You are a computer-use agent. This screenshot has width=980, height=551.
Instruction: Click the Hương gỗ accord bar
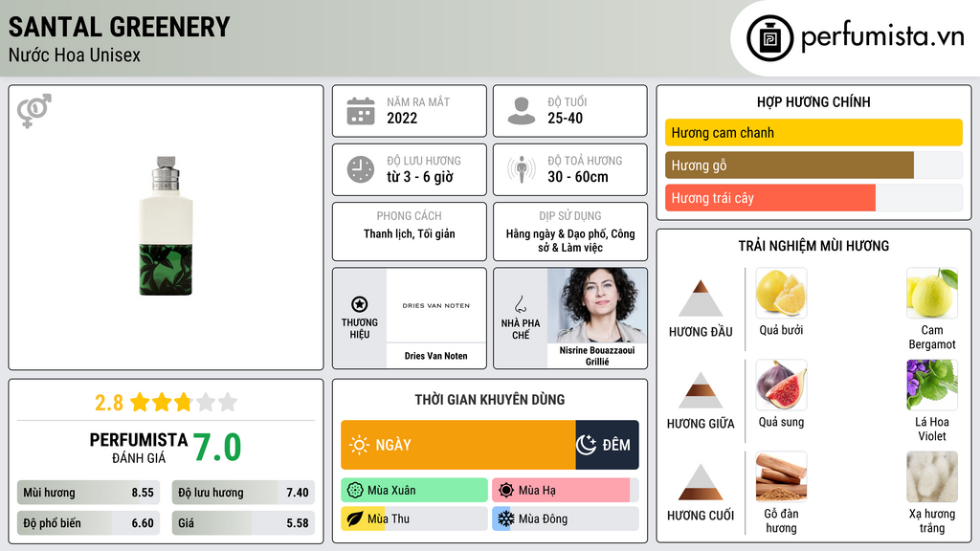(x=813, y=165)
